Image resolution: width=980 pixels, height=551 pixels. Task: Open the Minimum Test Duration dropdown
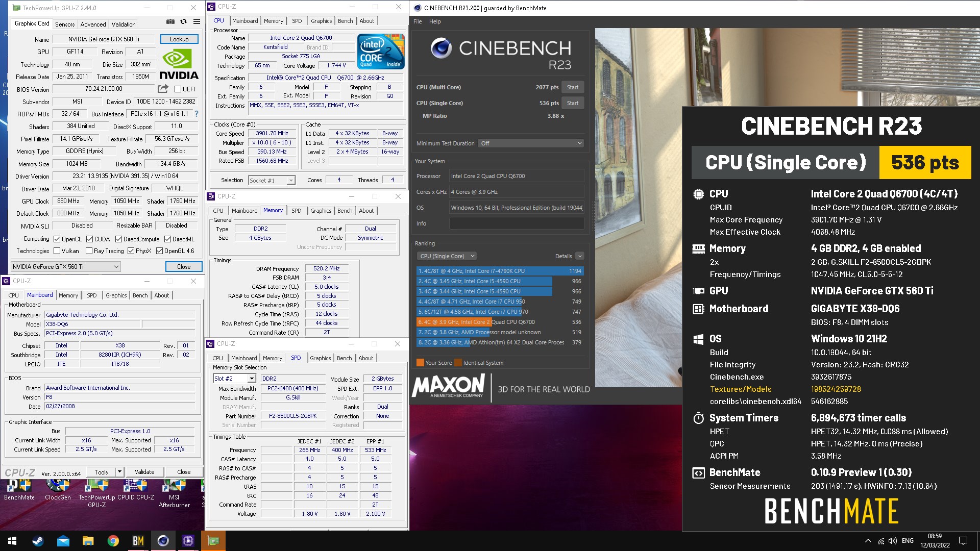[531, 143]
